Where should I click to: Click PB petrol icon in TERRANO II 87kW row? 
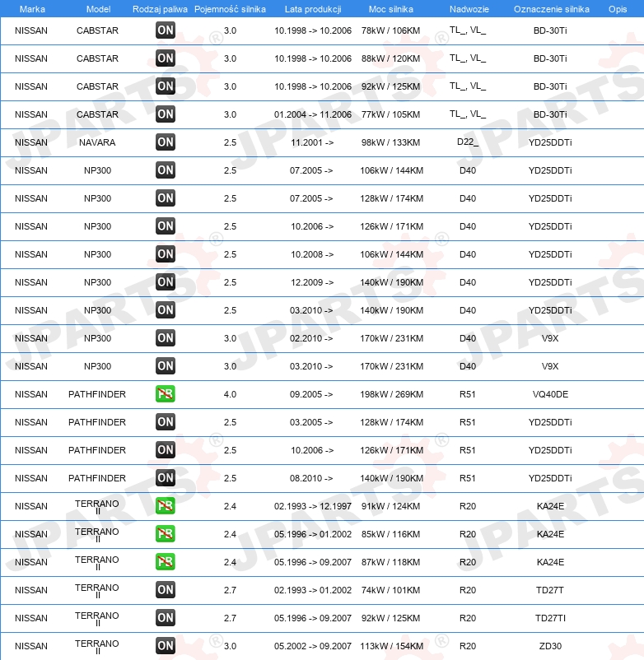(x=165, y=562)
